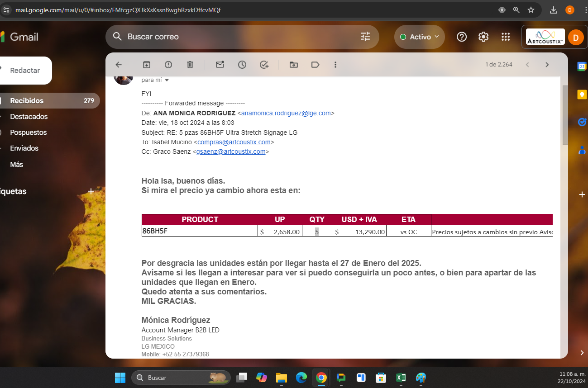
Task: Open the compras@artcoustix.com link
Action: click(x=234, y=142)
